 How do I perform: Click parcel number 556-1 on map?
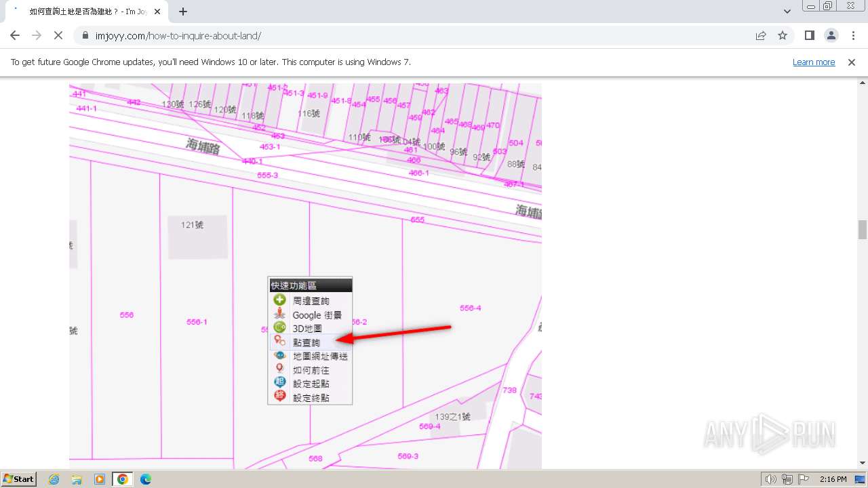click(x=197, y=322)
